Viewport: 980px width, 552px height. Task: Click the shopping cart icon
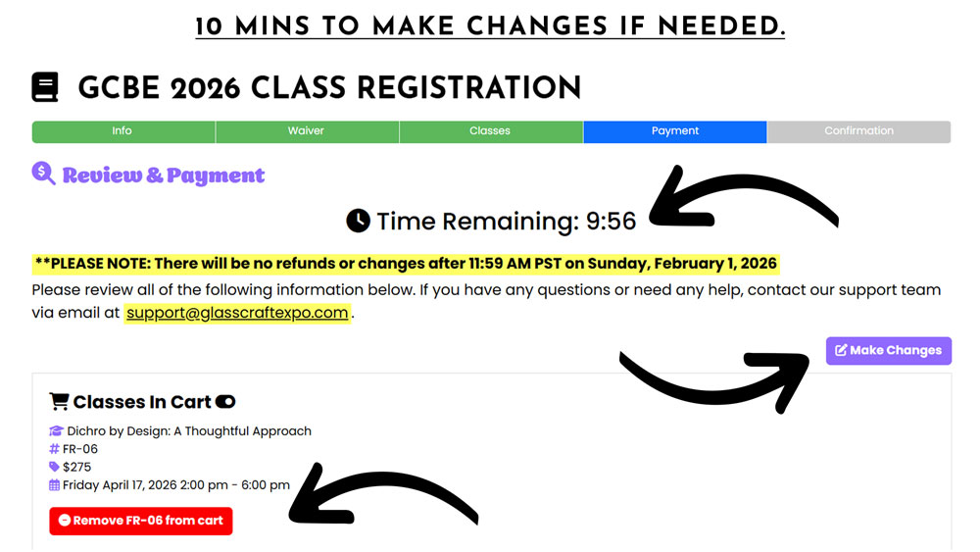[59, 402]
